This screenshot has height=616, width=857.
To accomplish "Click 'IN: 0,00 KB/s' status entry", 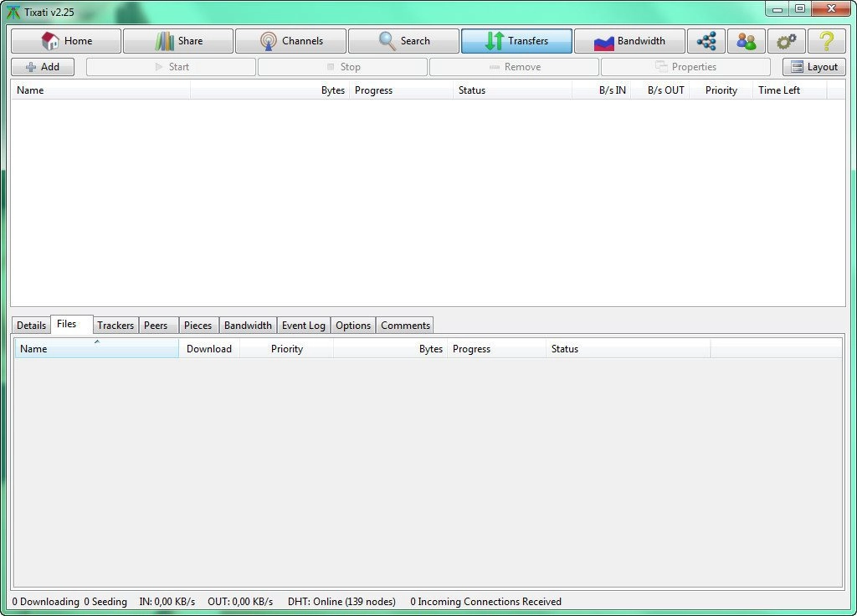I will (167, 602).
